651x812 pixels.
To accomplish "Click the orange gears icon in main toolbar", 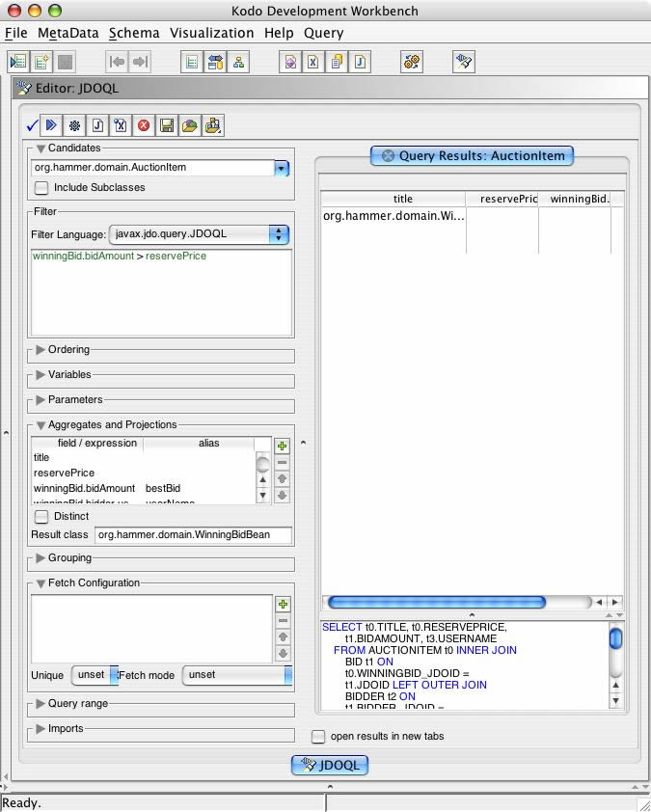I will pos(412,62).
